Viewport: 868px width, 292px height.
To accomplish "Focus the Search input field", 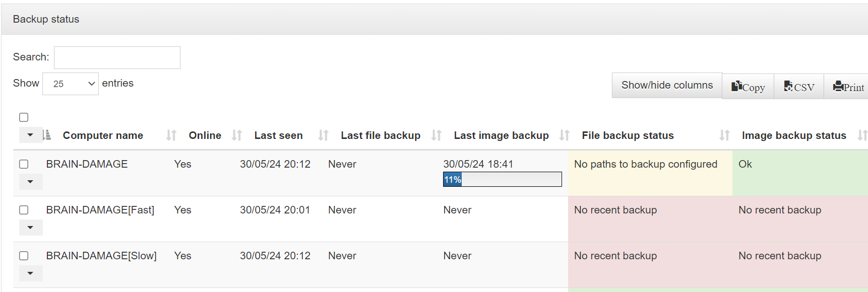I will 117,57.
